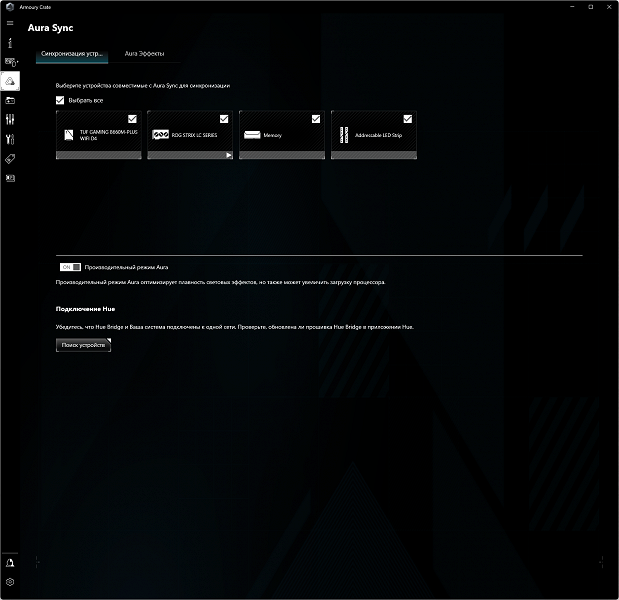
Task: Click the Memory card bottom bar
Action: pyautogui.click(x=282, y=155)
